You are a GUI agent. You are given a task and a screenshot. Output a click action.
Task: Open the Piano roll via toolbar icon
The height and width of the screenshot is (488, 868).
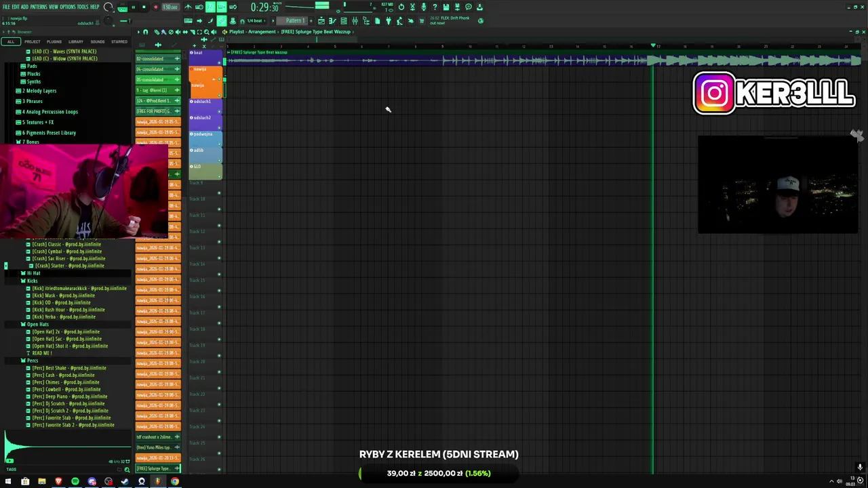(x=332, y=20)
